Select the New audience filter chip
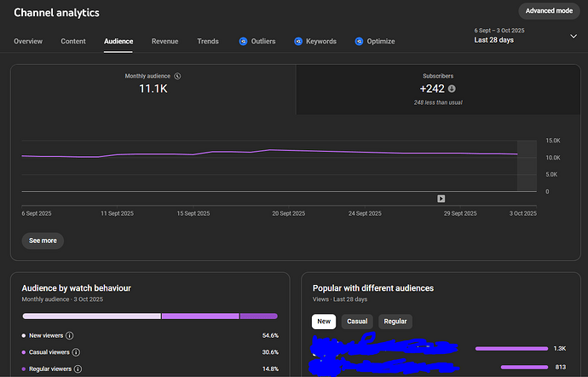The height and width of the screenshot is (377, 588). tap(323, 322)
